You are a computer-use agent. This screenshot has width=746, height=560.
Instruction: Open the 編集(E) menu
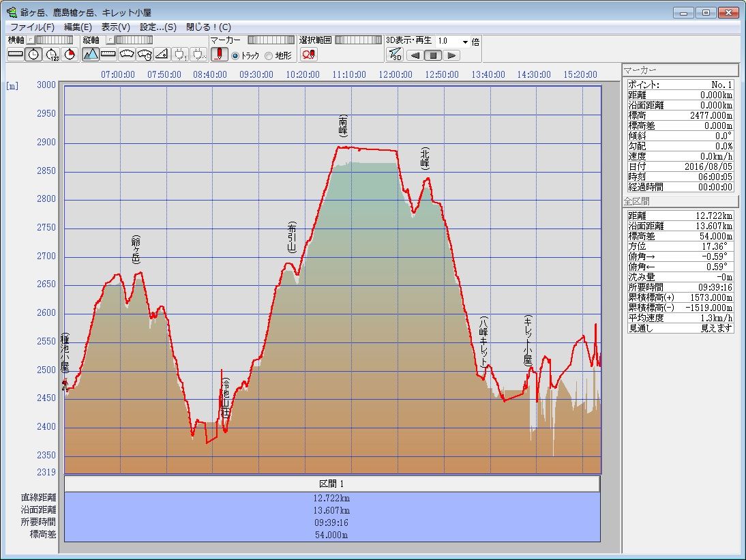pyautogui.click(x=78, y=27)
